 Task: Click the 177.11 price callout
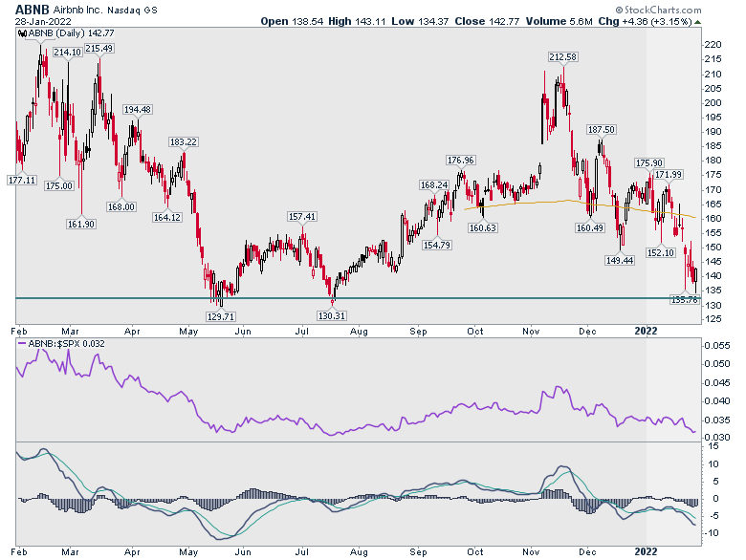[x=22, y=181]
